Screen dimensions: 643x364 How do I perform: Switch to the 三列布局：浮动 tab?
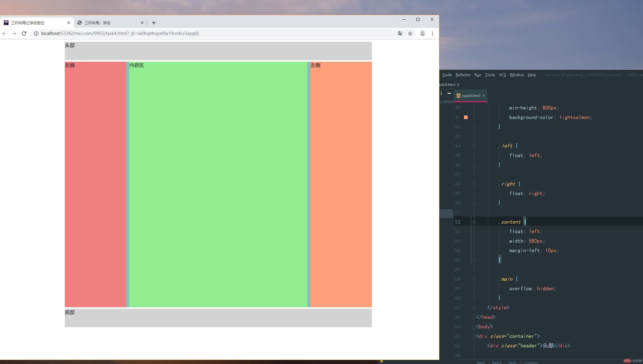click(110, 23)
